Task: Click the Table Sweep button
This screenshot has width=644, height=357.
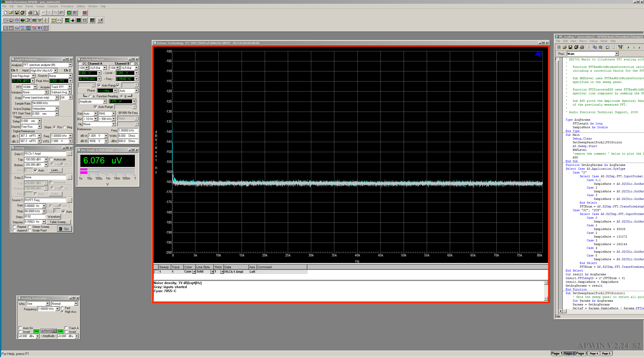Action: coord(59,222)
